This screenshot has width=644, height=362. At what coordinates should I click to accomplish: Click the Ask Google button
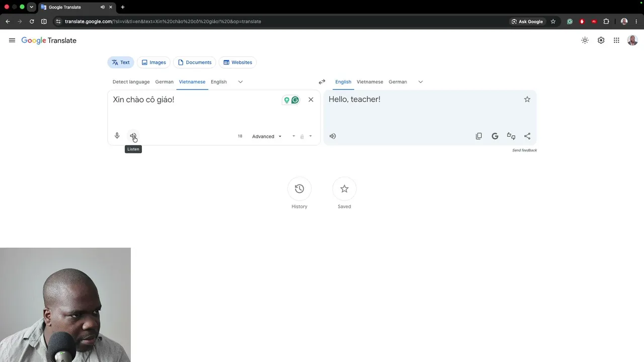pos(527,22)
